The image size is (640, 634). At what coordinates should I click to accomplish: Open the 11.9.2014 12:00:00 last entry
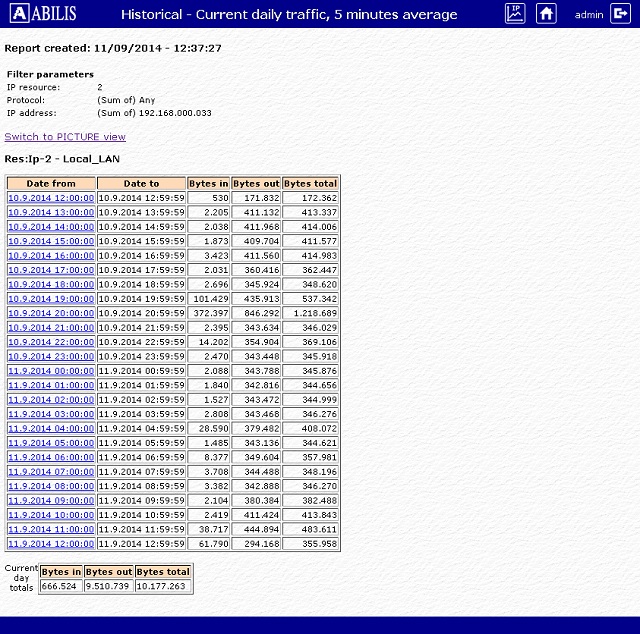click(51, 544)
